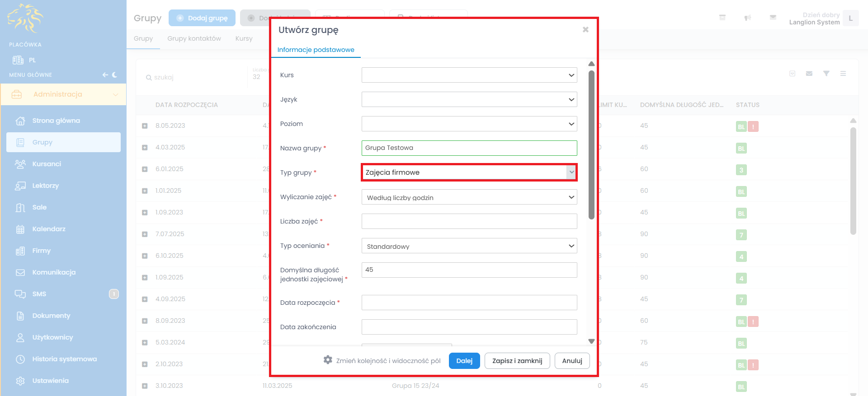Image resolution: width=868 pixels, height=396 pixels.
Task: Expand row dated 1.09.2023
Action: [x=145, y=213]
